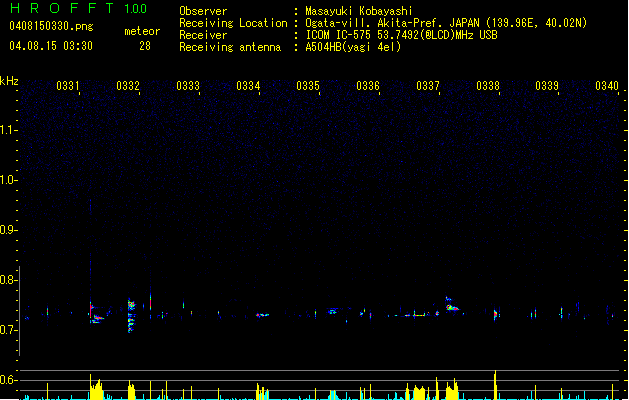The width and height of the screenshot is (629, 400).
Task: Click the ICOM IC-575 receiver value
Action: pos(401,35)
